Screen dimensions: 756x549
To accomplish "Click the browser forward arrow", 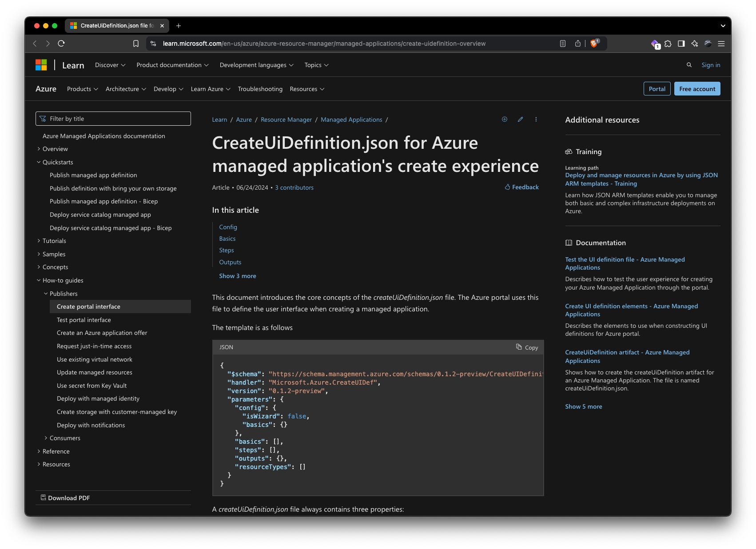I will [x=48, y=44].
